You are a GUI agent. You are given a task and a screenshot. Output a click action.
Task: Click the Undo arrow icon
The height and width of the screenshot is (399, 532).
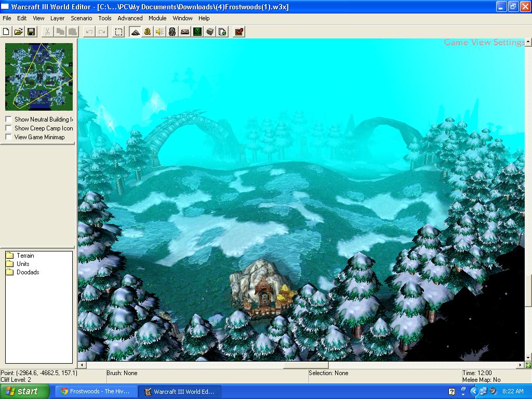coord(89,32)
